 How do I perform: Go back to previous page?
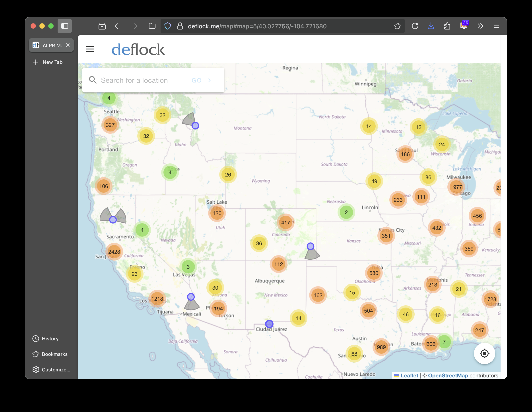tap(118, 26)
